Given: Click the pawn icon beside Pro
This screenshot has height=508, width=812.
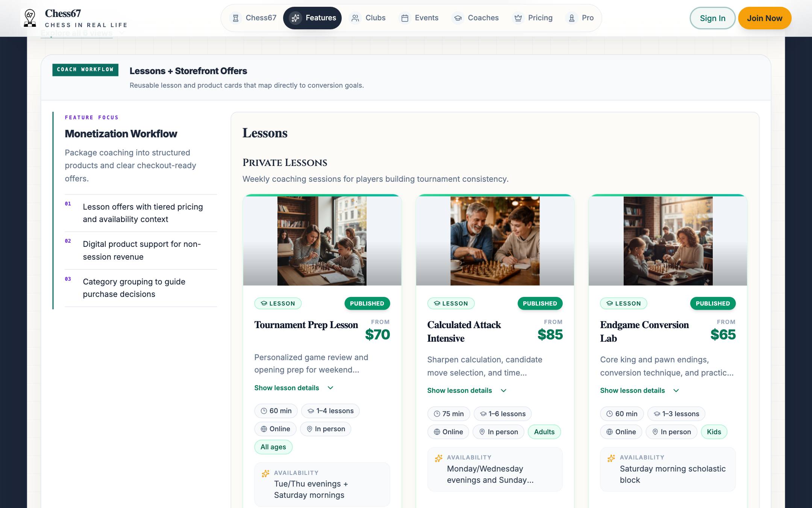Looking at the screenshot, I should click(x=572, y=18).
